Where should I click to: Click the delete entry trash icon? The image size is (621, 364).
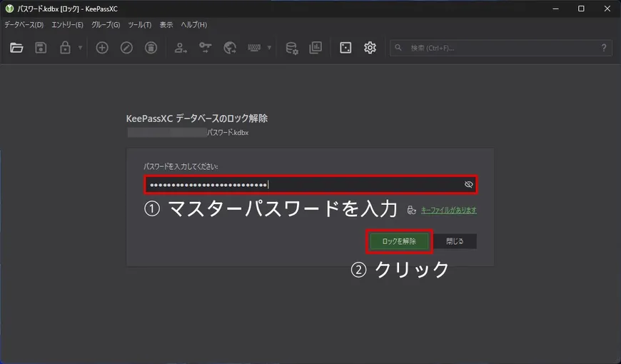tap(151, 48)
